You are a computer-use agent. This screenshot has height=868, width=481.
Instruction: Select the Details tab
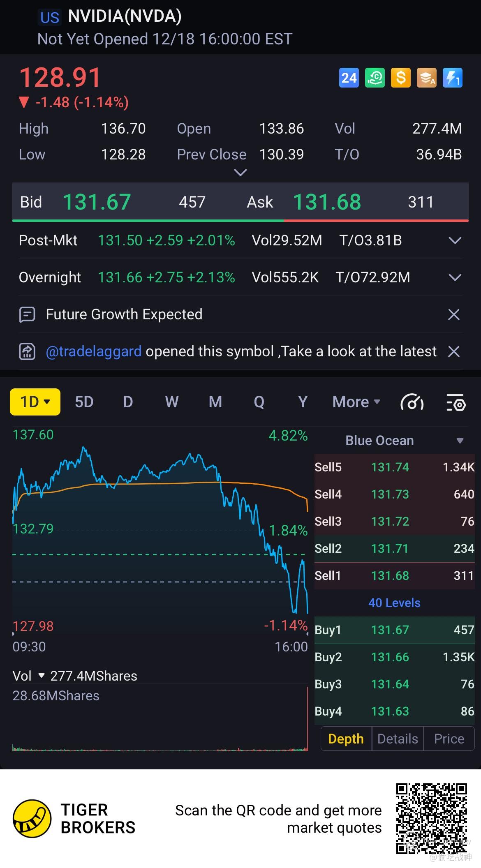(398, 739)
